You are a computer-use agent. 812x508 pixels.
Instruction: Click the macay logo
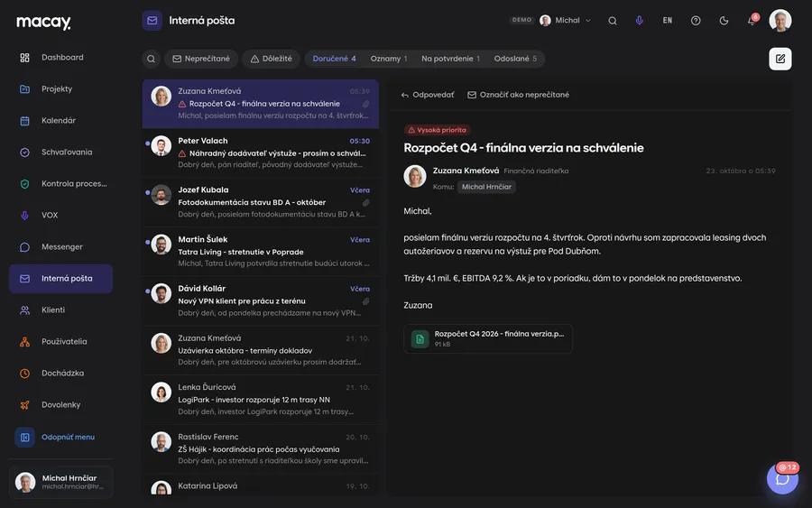click(x=43, y=22)
